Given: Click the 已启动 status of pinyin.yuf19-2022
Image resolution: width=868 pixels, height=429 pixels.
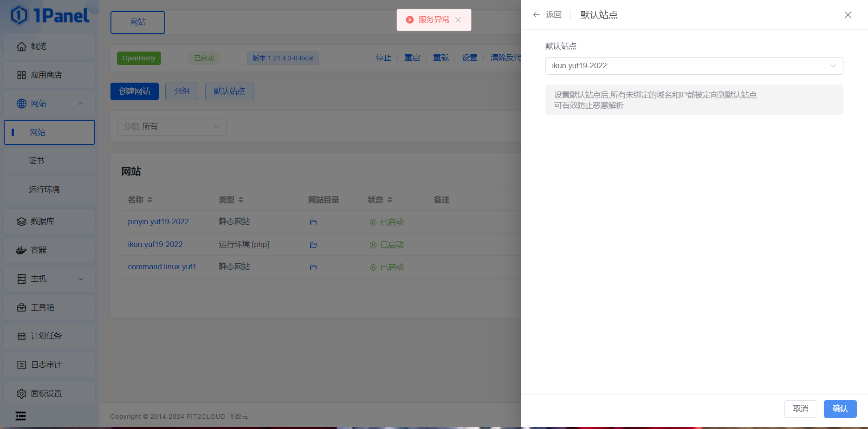Looking at the screenshot, I should [392, 222].
